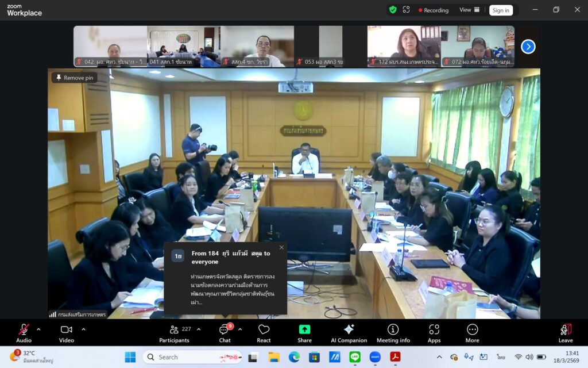Open the Apps panel
The image size is (588, 368).
click(434, 332)
